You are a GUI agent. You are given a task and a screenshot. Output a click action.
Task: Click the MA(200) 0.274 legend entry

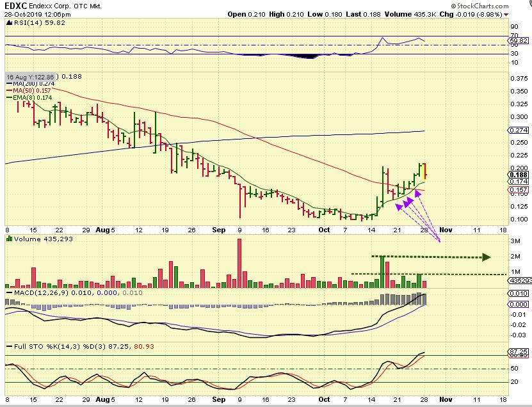click(x=31, y=83)
